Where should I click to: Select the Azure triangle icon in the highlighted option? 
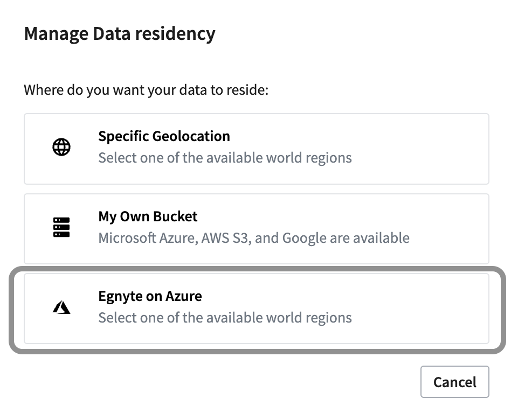61,307
